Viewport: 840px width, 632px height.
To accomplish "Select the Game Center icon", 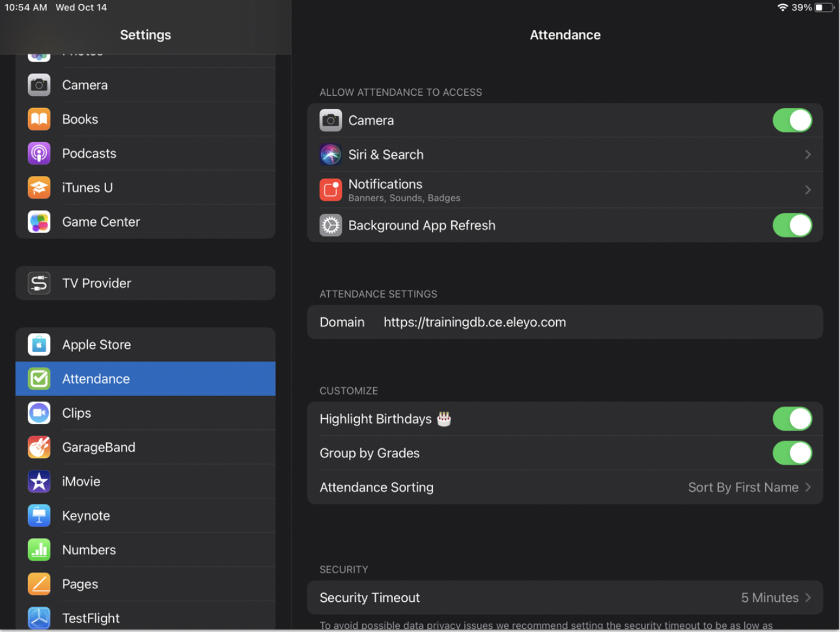I will click(38, 222).
